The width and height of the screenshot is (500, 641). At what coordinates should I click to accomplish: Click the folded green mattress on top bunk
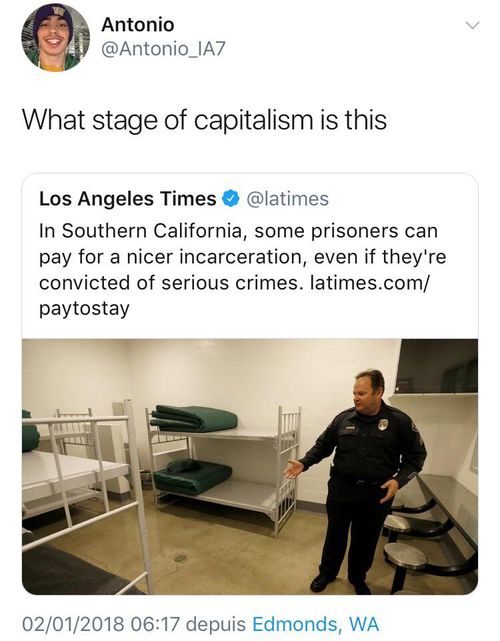pos(194,418)
